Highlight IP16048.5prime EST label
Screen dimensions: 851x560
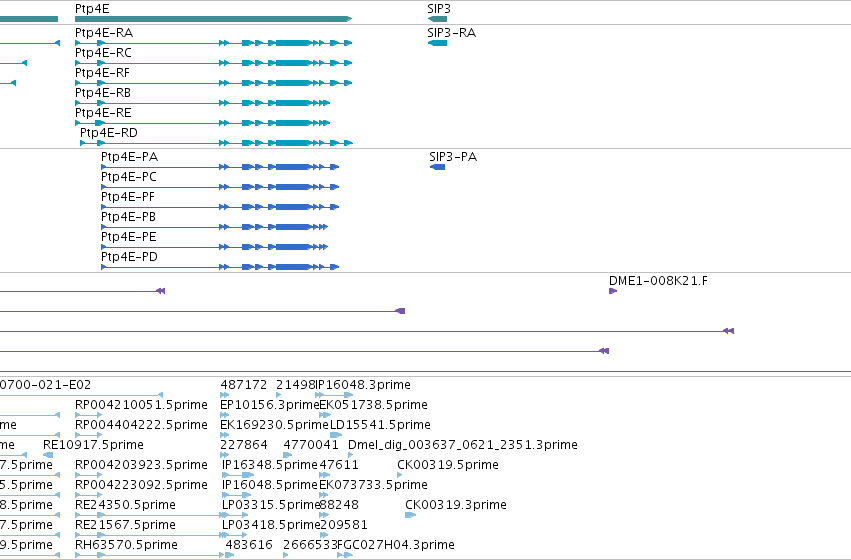click(270, 485)
